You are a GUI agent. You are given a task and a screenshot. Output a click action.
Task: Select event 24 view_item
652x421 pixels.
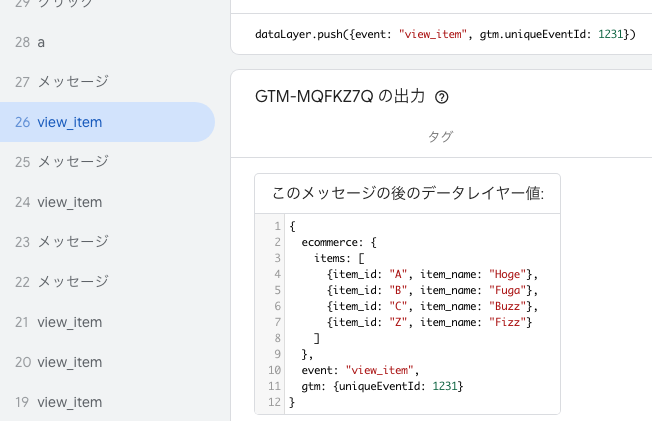[x=107, y=202]
